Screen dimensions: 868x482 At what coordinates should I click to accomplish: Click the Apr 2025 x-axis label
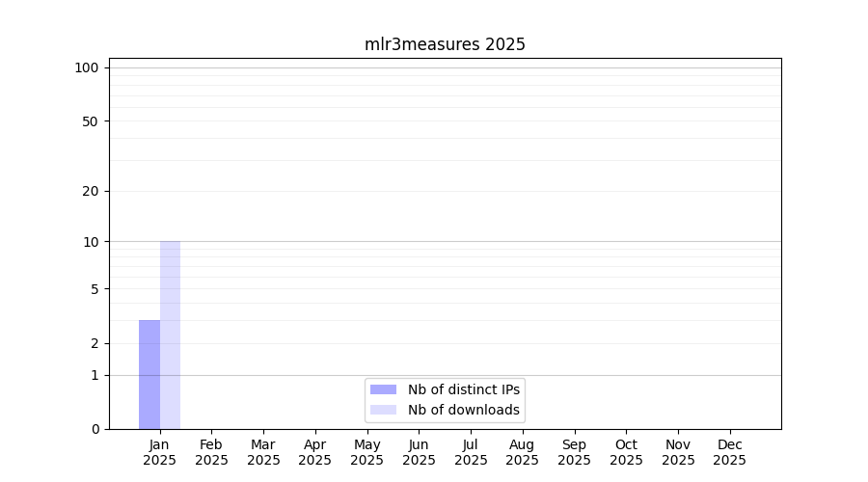pyautogui.click(x=315, y=452)
